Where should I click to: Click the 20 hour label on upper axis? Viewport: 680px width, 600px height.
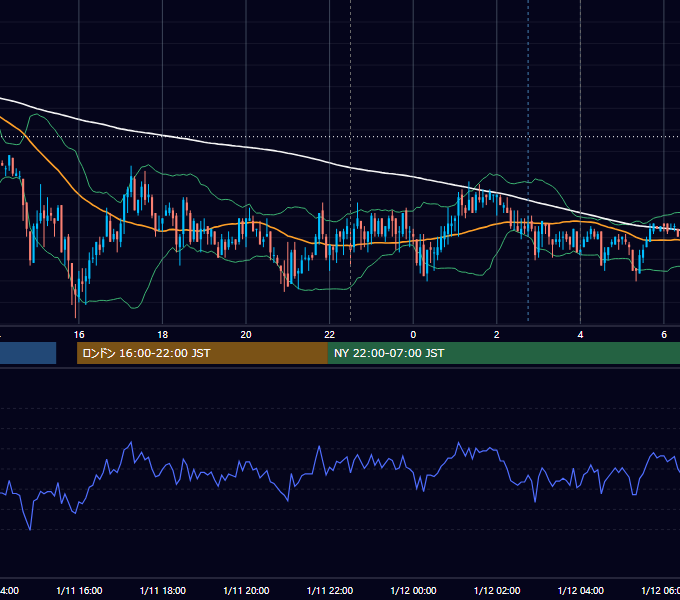click(x=246, y=335)
